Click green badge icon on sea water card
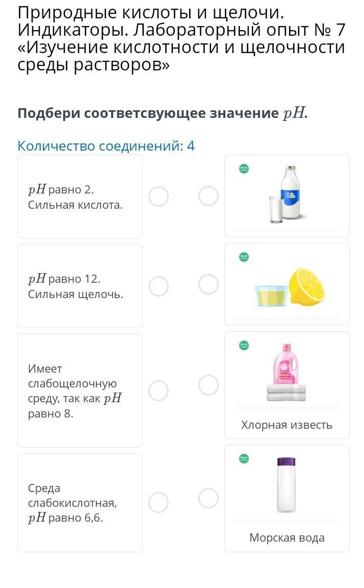Image resolution: width=364 pixels, height=588 pixels. tap(244, 458)
